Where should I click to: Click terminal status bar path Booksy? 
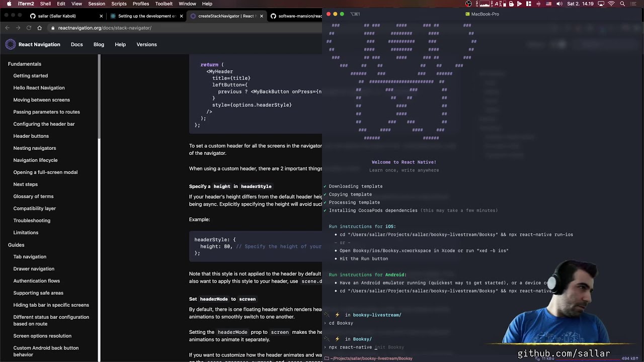pyautogui.click(x=370, y=358)
